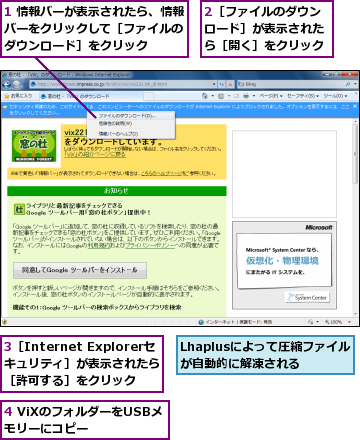Open the Safety (セーフティ) menu dropdown
Image resolution: width=360 pixels, height=440 pixels.
click(x=303, y=96)
